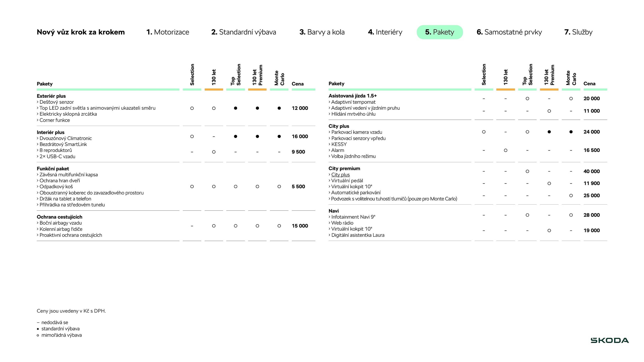The width and height of the screenshot is (644, 362).
Task: Click orange bar under 130 let Premium, left table
Action: coord(257,89)
